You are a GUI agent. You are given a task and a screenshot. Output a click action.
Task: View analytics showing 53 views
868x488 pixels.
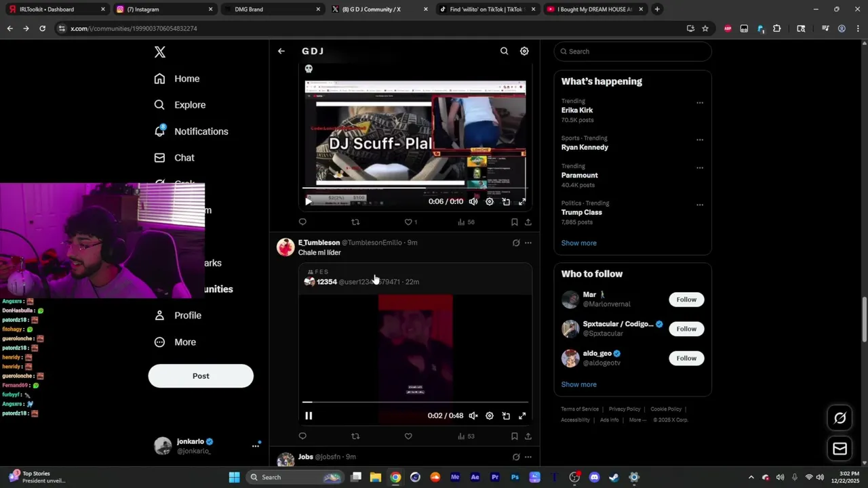point(466,436)
